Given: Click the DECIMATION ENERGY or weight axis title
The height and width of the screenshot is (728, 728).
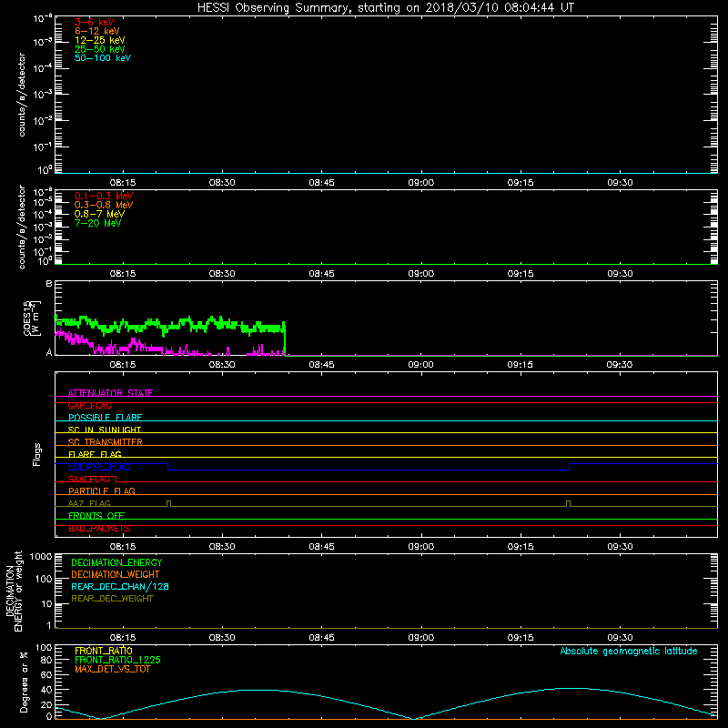Looking at the screenshot, I should tap(15, 591).
